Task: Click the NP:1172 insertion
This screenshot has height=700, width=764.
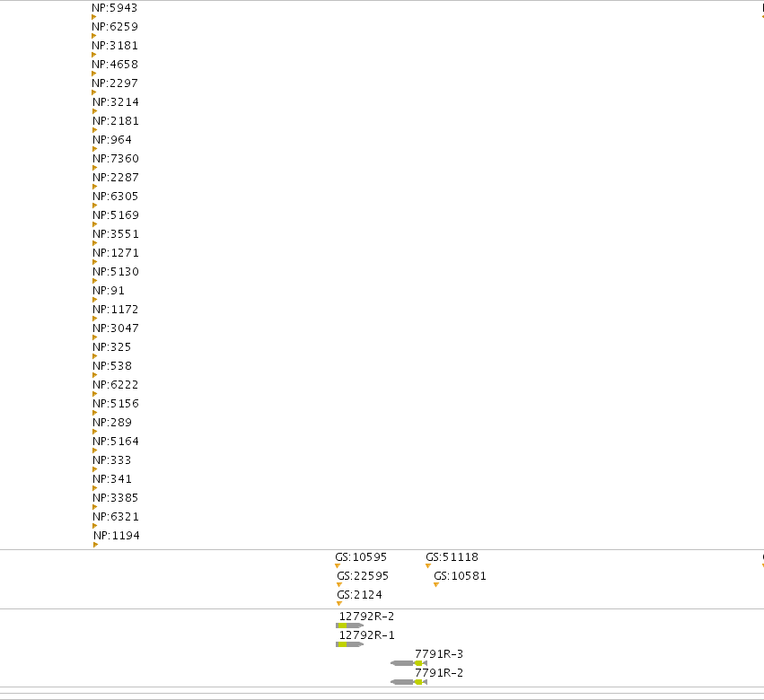Action: point(116,310)
